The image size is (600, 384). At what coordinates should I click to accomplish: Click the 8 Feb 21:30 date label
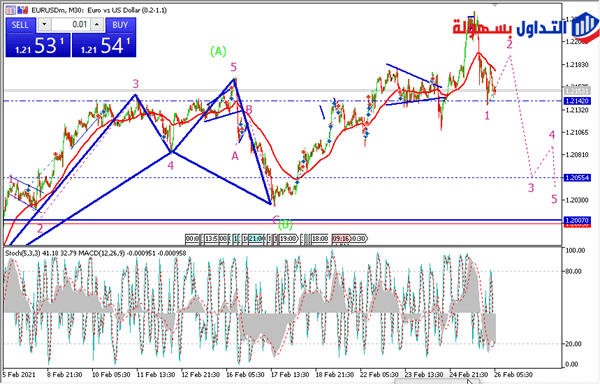(65, 374)
